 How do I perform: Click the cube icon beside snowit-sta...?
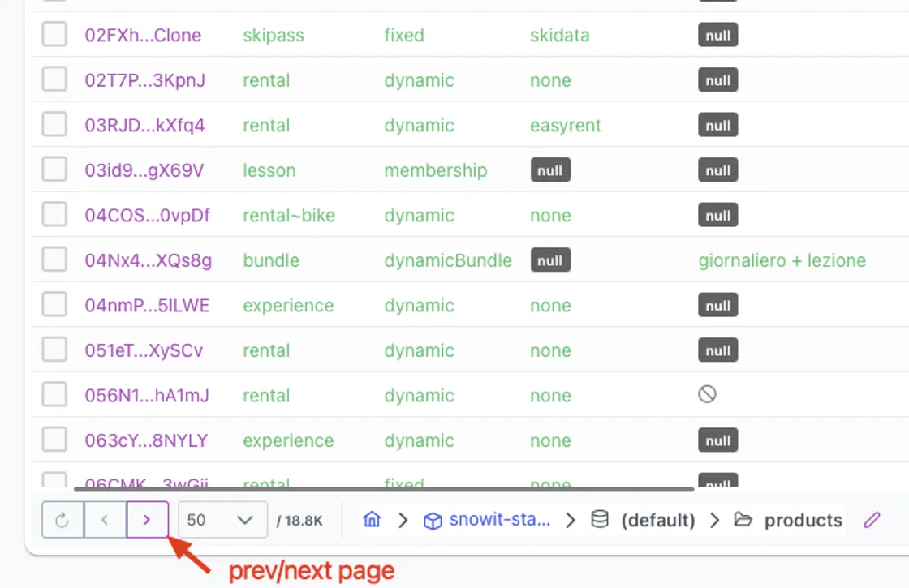click(433, 521)
